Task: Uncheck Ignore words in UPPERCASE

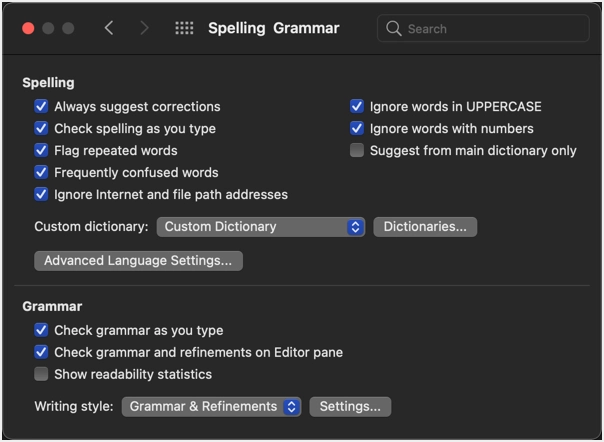Action: pyautogui.click(x=357, y=106)
